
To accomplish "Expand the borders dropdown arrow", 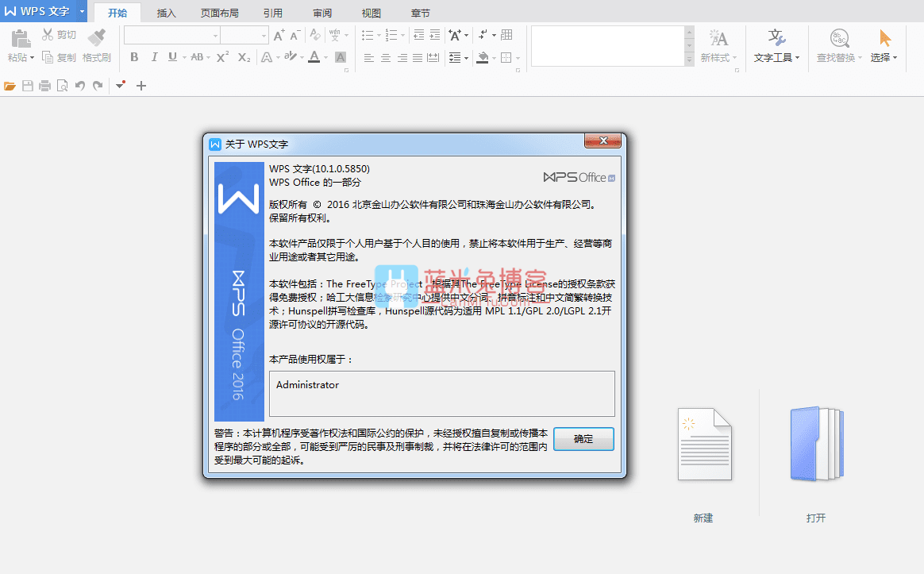I will pos(518,58).
